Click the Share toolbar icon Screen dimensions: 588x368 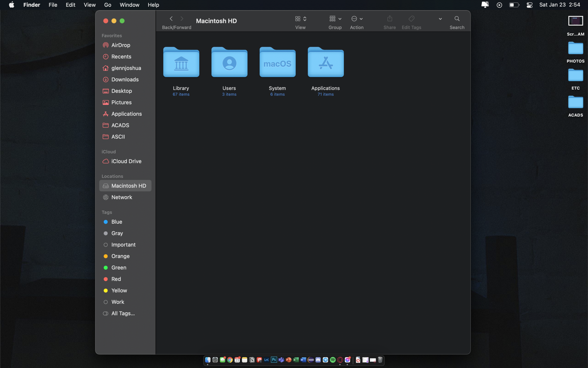390,19
